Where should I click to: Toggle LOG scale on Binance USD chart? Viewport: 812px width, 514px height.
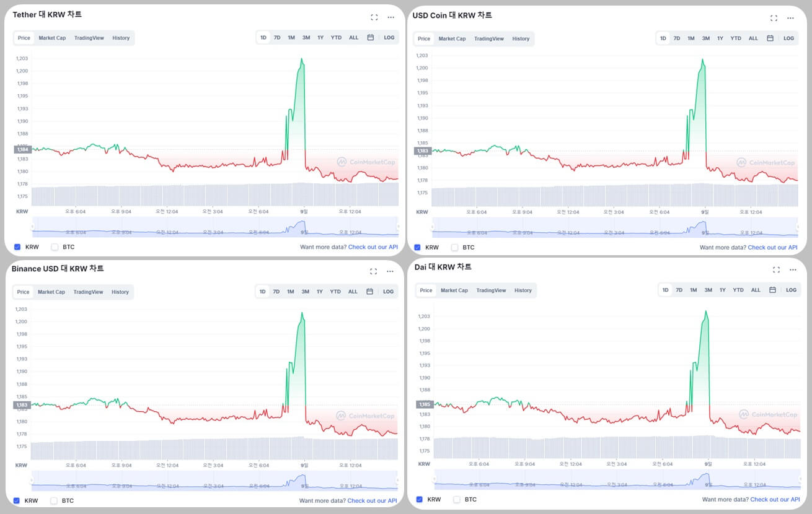tap(388, 292)
